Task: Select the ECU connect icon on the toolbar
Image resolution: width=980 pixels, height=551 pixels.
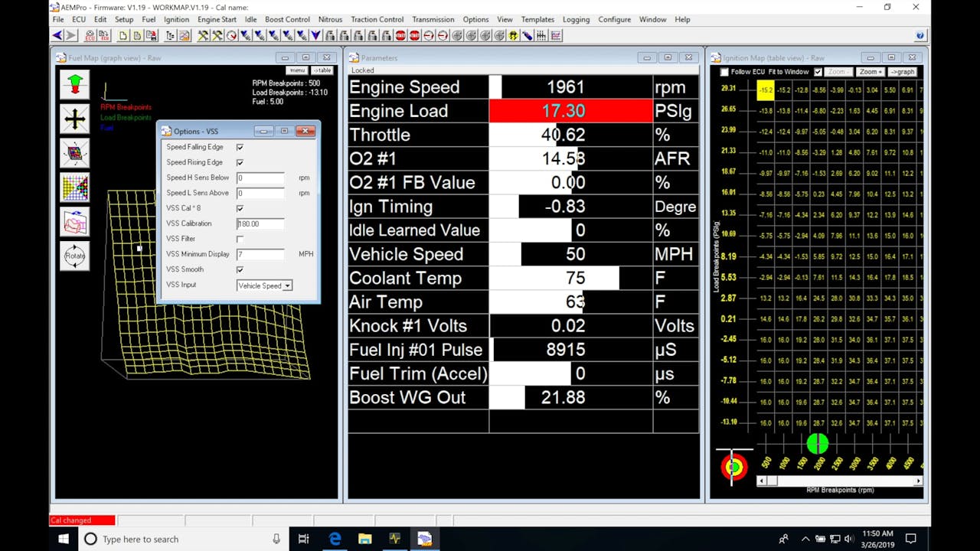Action: pos(90,35)
